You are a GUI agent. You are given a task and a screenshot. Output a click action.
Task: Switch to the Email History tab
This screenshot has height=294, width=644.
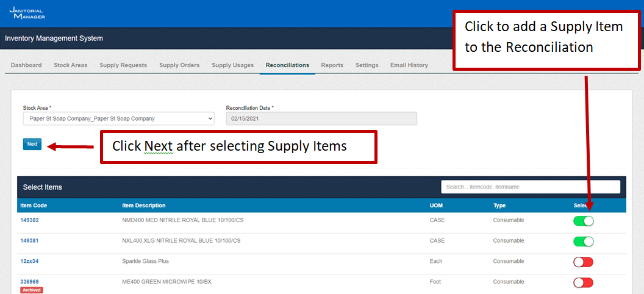point(409,65)
